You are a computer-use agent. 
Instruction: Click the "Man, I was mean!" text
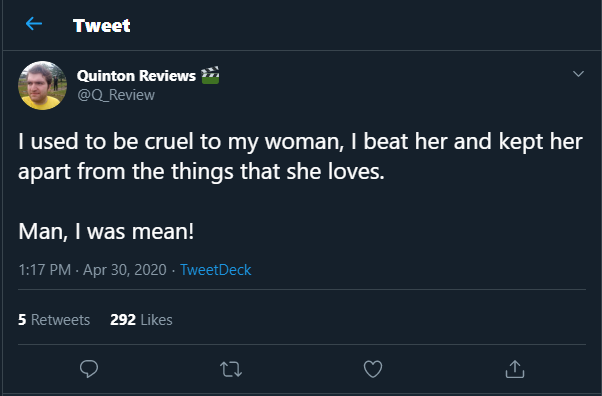(x=106, y=232)
